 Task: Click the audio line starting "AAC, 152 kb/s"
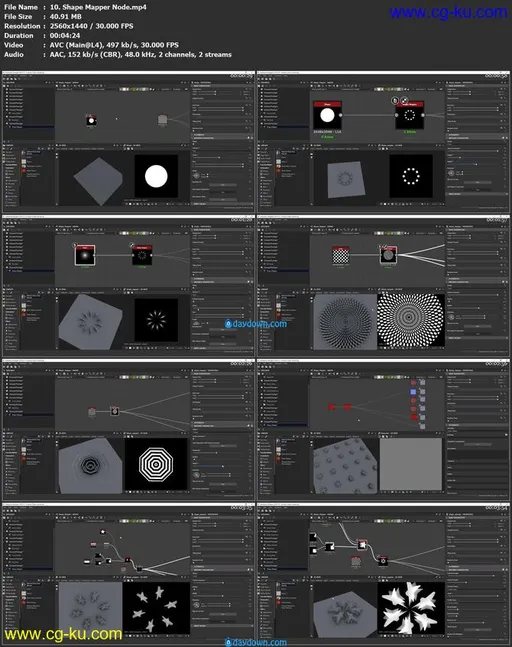click(141, 54)
